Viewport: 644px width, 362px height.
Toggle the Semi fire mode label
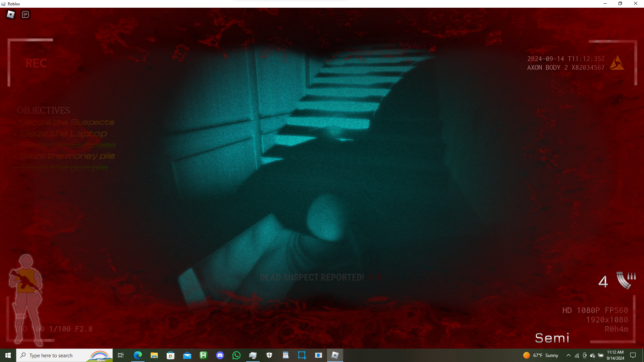point(552,338)
